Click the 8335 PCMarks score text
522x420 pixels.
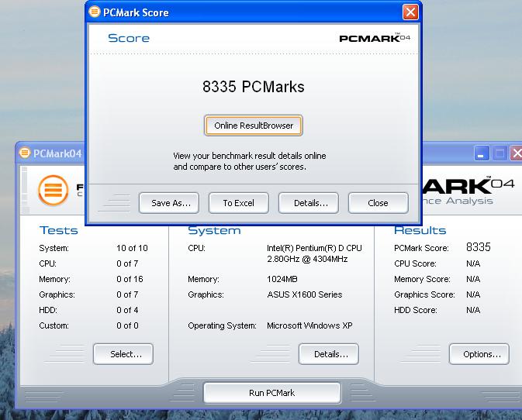tap(253, 87)
